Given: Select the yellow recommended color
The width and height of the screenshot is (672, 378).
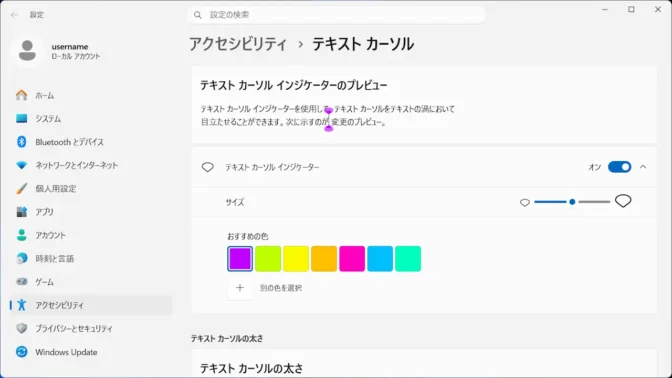Looking at the screenshot, I should click(296, 258).
